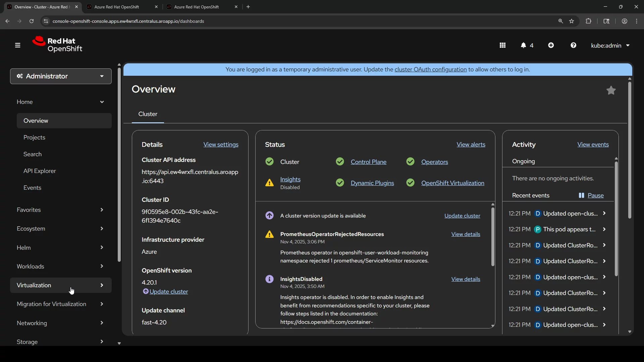This screenshot has height=362, width=644.
Task: Toggle the hamburger navigation menu
Action: point(18,45)
